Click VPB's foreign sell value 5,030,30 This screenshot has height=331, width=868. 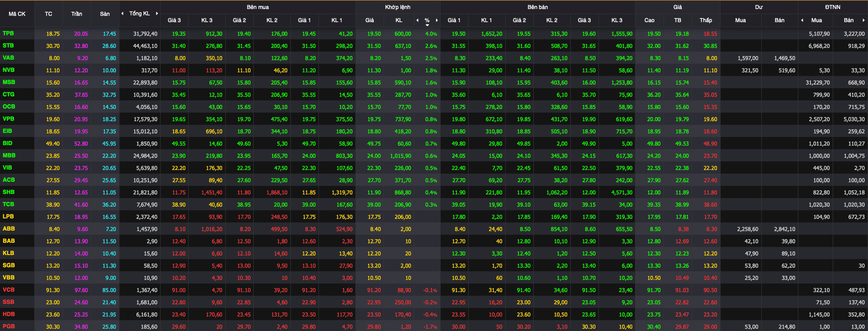854,119
